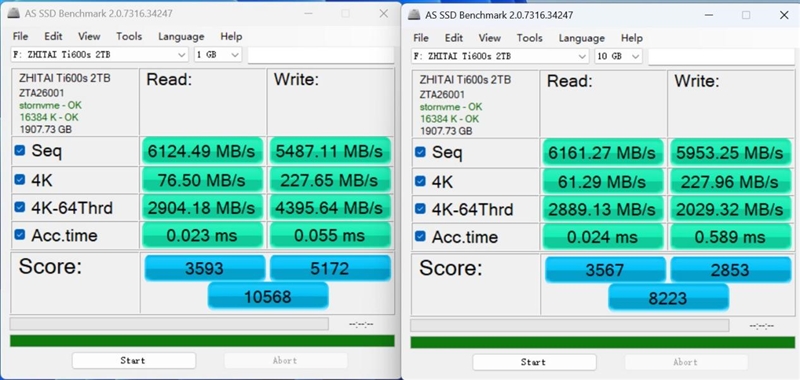The width and height of the screenshot is (800, 380).
Task: Click access time value 0.589 ms
Action: click(731, 236)
